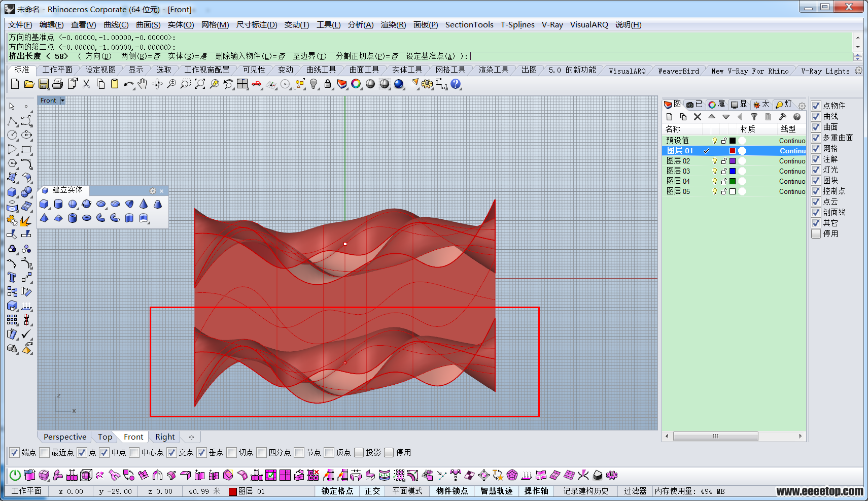The height and width of the screenshot is (501, 868).
Task: Click the 方向(D) command-line option
Action: (x=98, y=56)
